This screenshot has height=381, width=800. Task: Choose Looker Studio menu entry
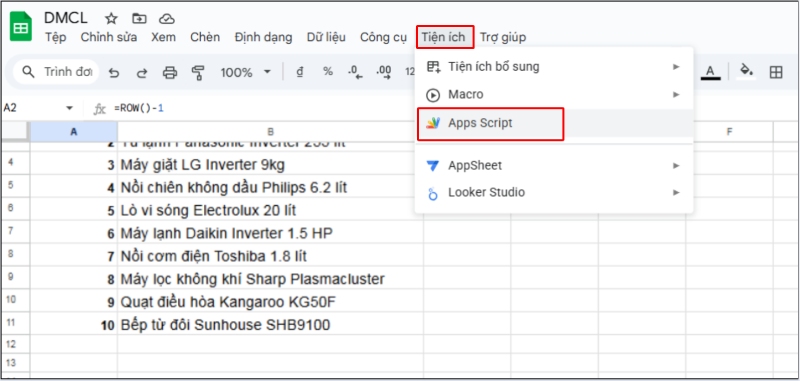click(x=554, y=193)
